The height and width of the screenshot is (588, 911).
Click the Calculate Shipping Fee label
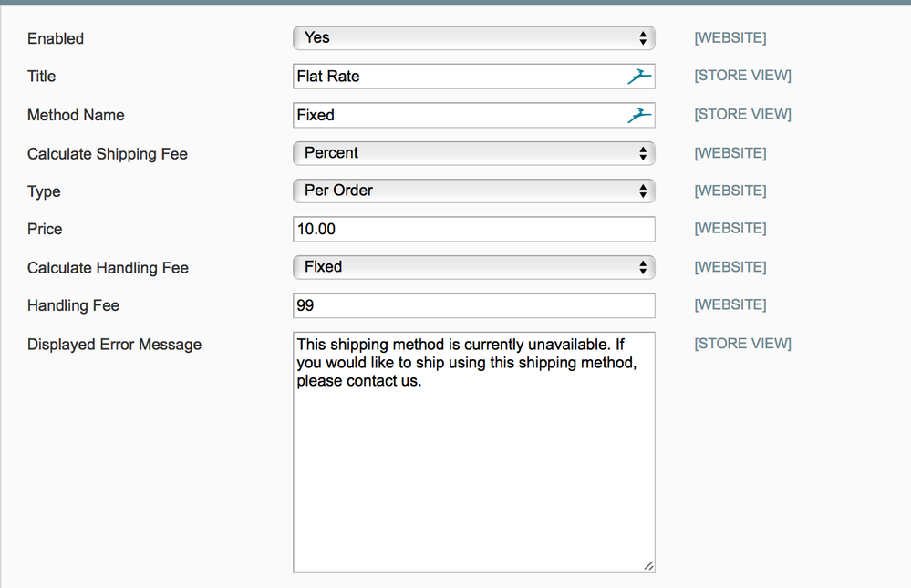coord(108,154)
